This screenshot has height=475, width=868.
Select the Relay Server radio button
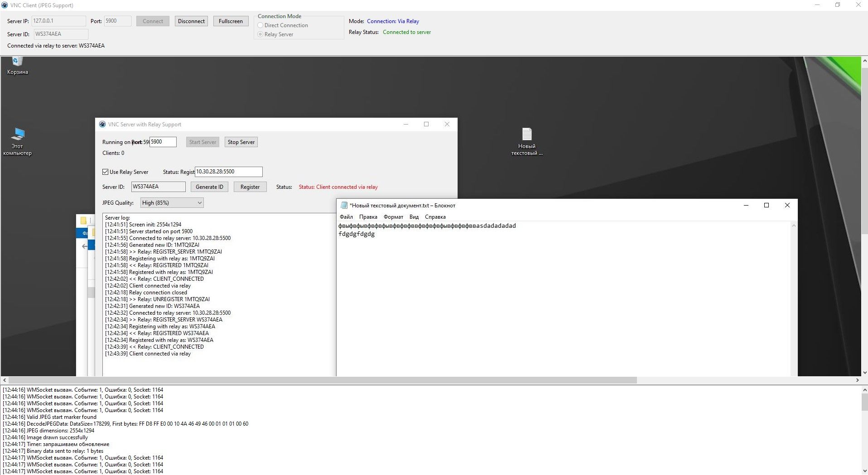click(260, 34)
